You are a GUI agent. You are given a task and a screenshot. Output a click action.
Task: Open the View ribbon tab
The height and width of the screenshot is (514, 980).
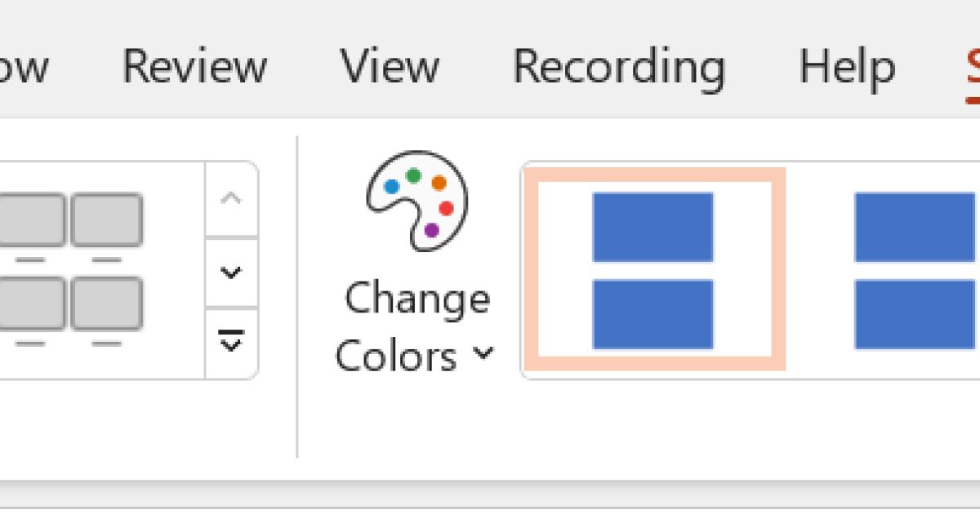click(x=390, y=67)
